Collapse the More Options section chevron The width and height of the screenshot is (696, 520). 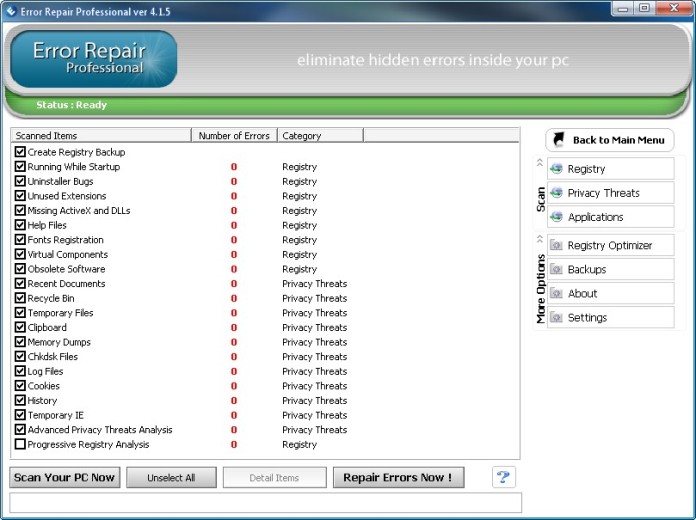click(540, 239)
